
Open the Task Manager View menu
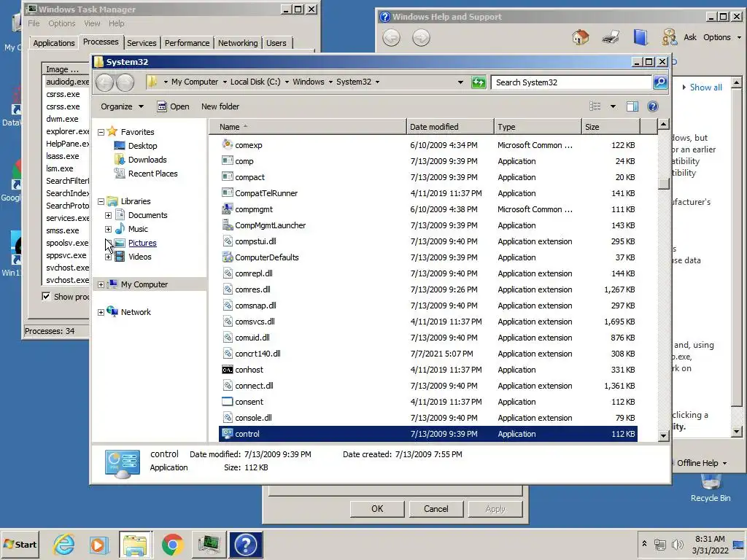(x=92, y=23)
